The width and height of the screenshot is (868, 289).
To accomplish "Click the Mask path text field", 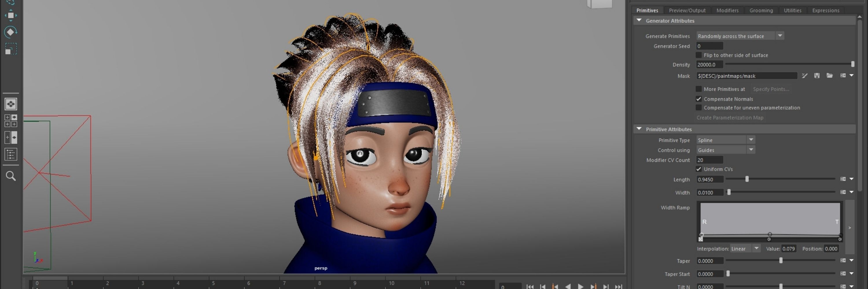I will click(747, 76).
